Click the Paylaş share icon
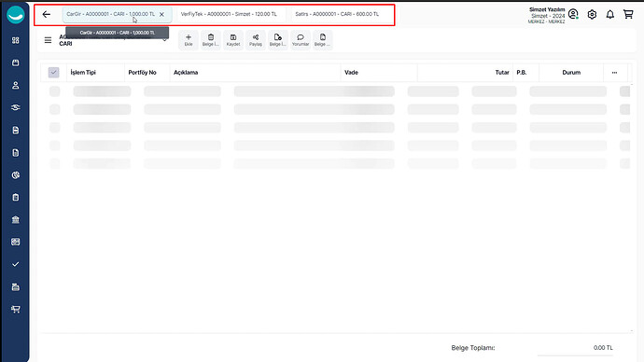 [256, 40]
